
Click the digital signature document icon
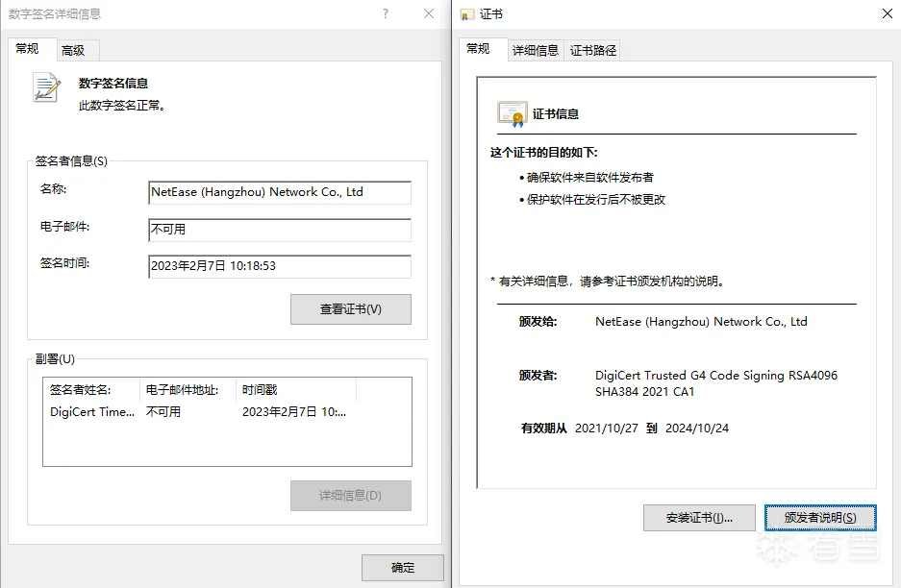(46, 87)
